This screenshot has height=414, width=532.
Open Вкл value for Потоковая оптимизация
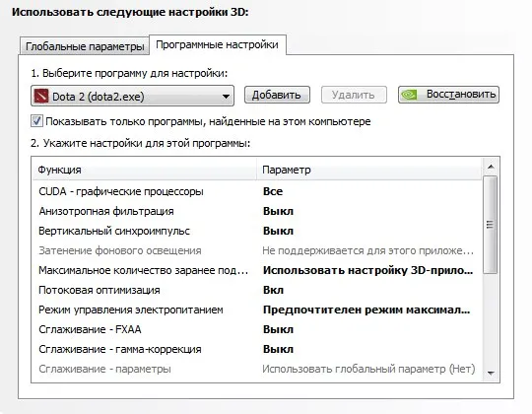[x=274, y=290]
